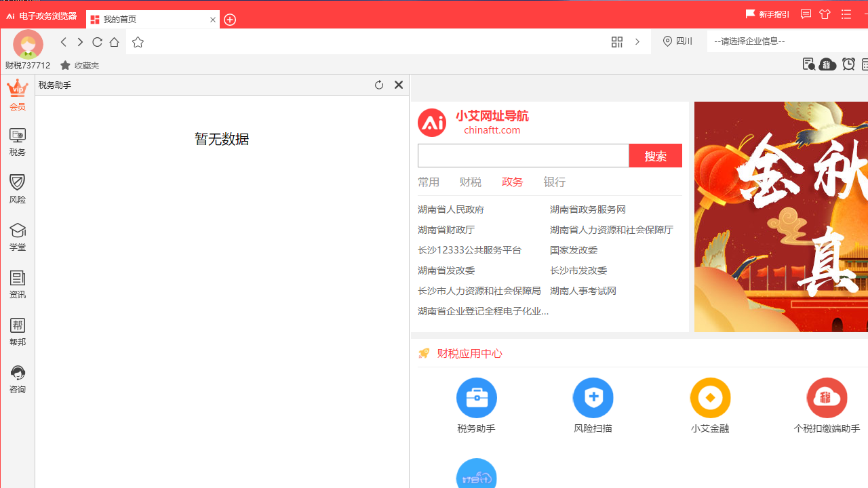Select the 财税 search category
Screen dimensions: 868x488
point(470,182)
